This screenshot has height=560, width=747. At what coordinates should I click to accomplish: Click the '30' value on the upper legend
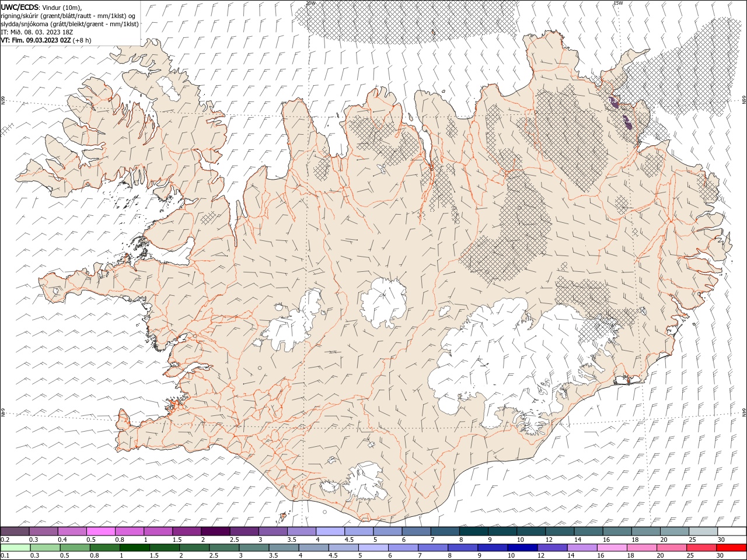[x=721, y=540]
